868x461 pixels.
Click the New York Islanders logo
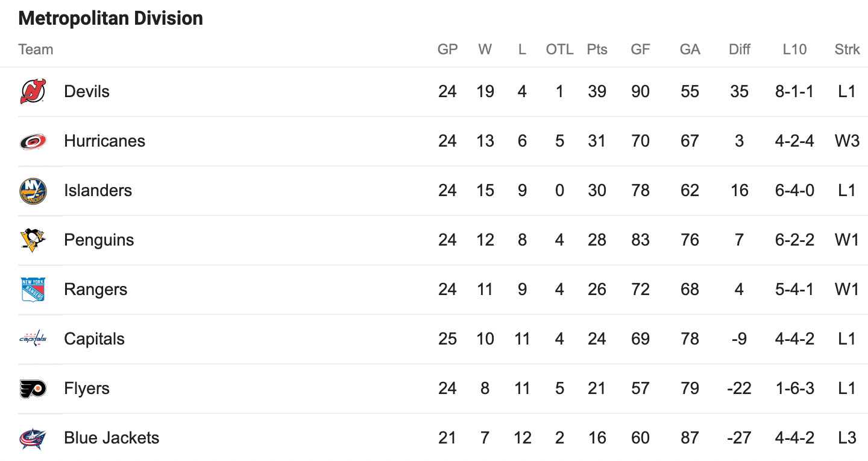point(33,191)
